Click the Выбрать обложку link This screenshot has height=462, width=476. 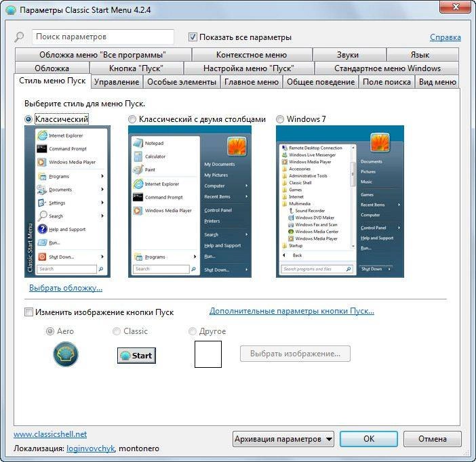tap(66, 288)
